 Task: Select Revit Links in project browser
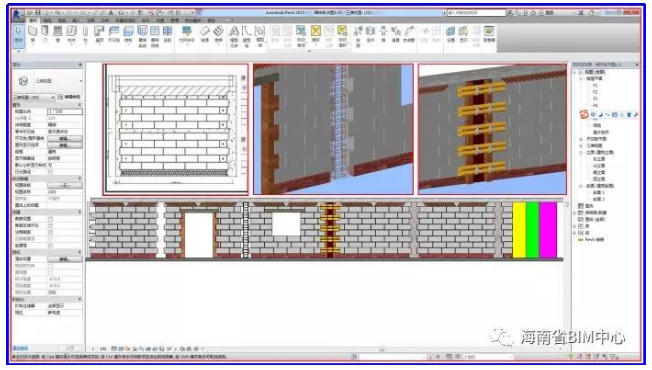coord(594,239)
